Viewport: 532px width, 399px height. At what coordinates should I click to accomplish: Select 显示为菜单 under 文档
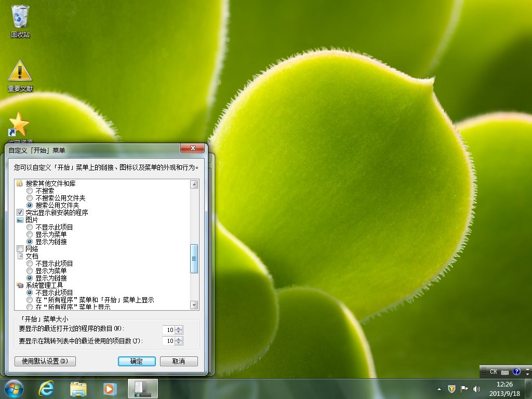[30, 271]
